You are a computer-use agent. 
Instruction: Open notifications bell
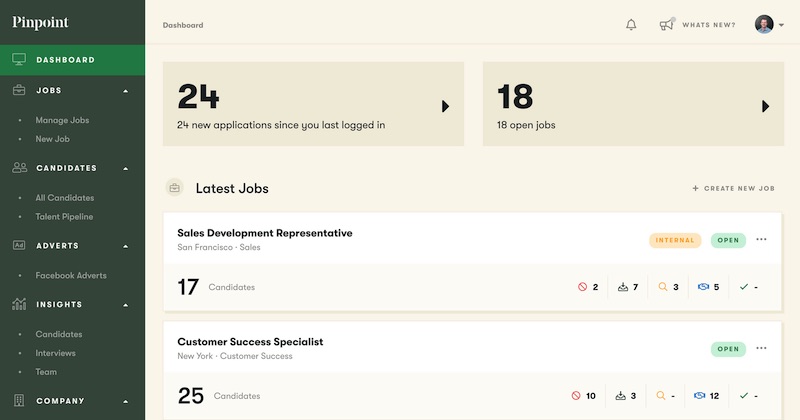(631, 24)
